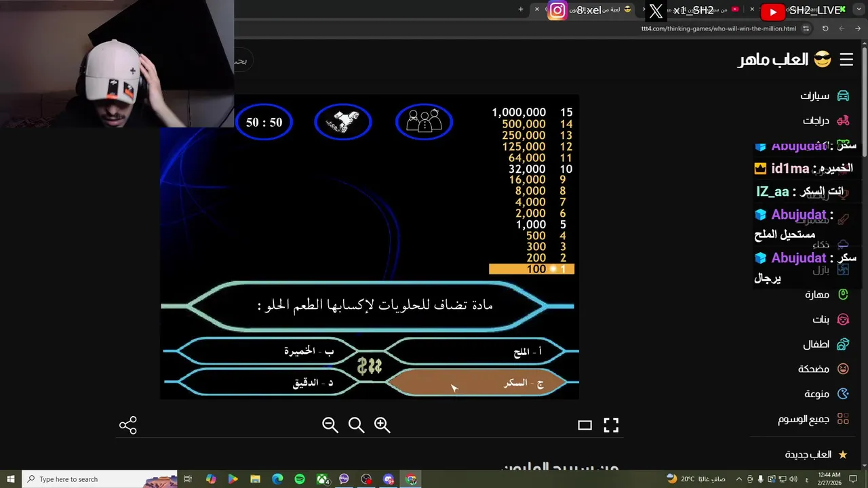Open the مهارة category link

(x=817, y=294)
